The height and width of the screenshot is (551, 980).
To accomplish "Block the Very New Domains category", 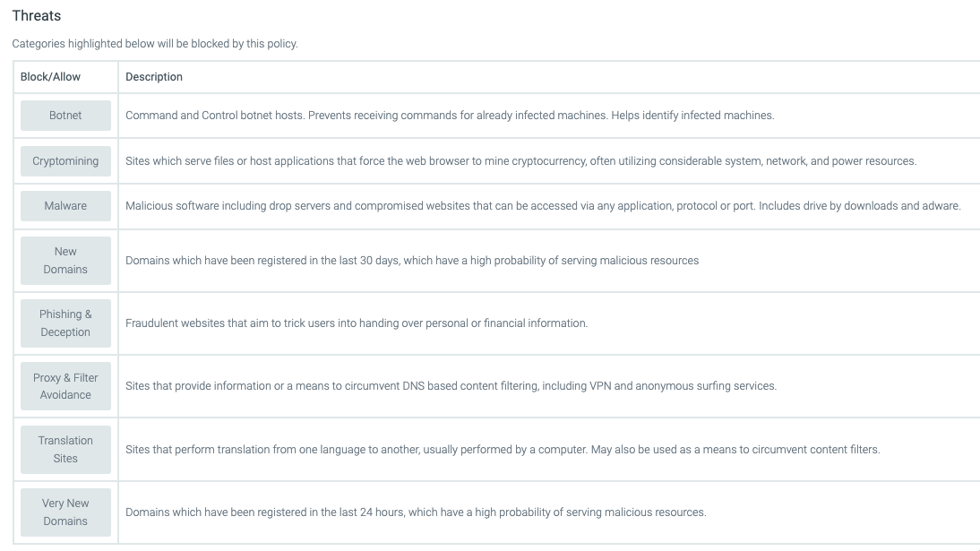I will pyautogui.click(x=65, y=512).
